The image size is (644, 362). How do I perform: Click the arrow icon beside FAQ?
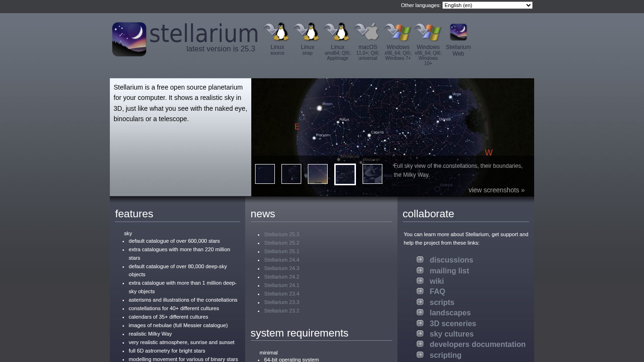[420, 291]
